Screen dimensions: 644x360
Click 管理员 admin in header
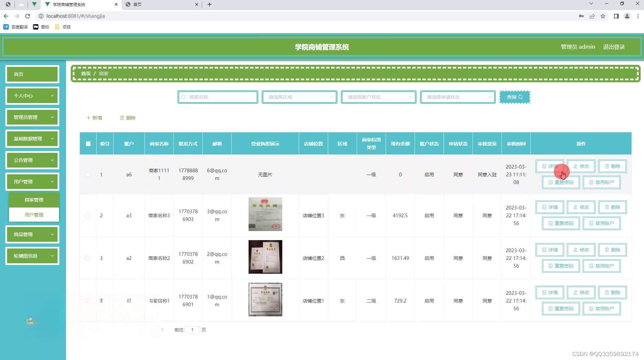pos(578,47)
